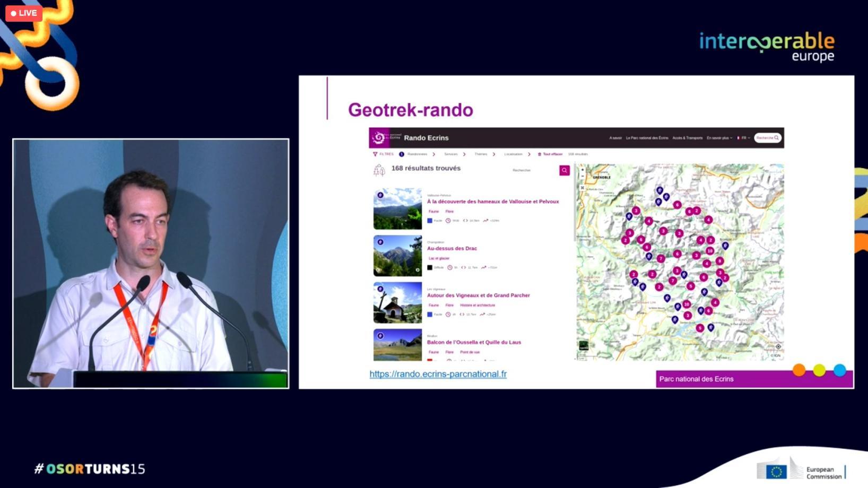Screen dimensions: 868x488
Task: Zoom in on the map with plus
Action: [x=582, y=170]
